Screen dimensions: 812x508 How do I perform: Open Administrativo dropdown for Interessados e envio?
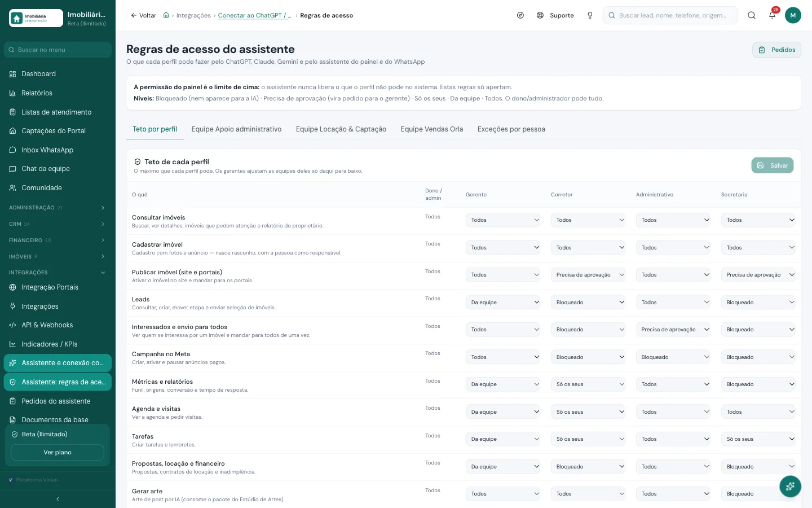pos(674,330)
